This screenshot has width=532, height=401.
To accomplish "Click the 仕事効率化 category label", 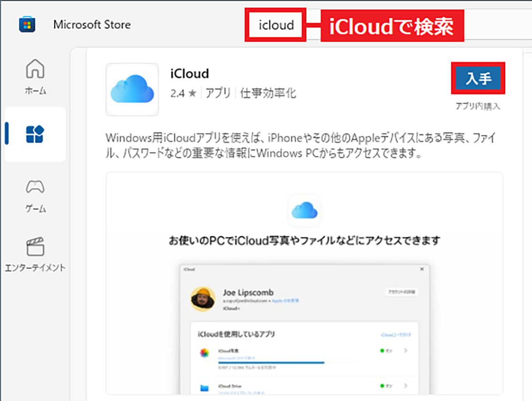I will (268, 93).
